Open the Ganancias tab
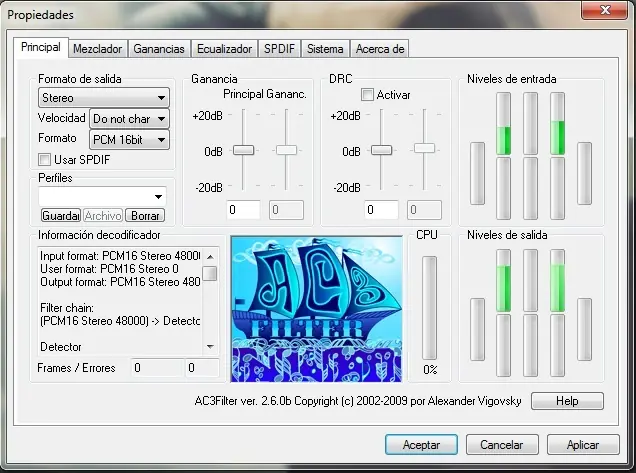 pyautogui.click(x=159, y=49)
